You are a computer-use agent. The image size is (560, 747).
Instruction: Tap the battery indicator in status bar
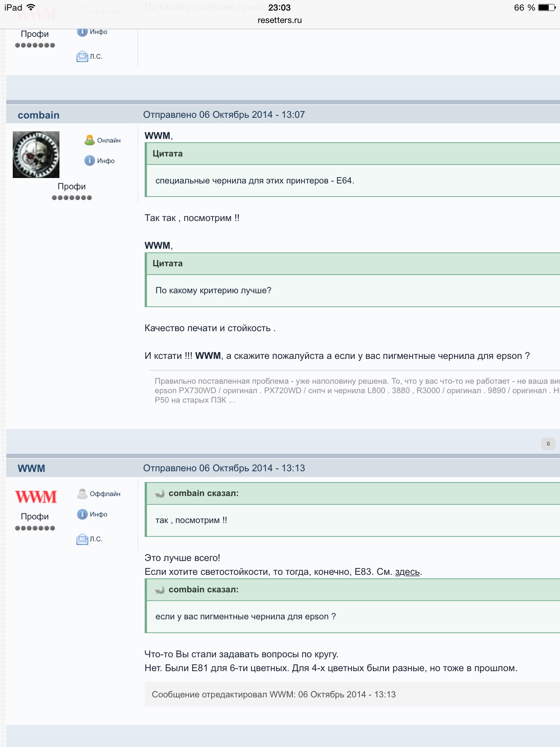(x=547, y=7)
